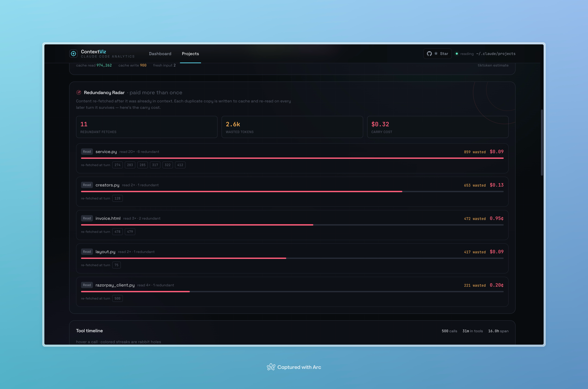Select turn 128 chip under creators.py
This screenshot has width=588, height=389.
pyautogui.click(x=117, y=198)
